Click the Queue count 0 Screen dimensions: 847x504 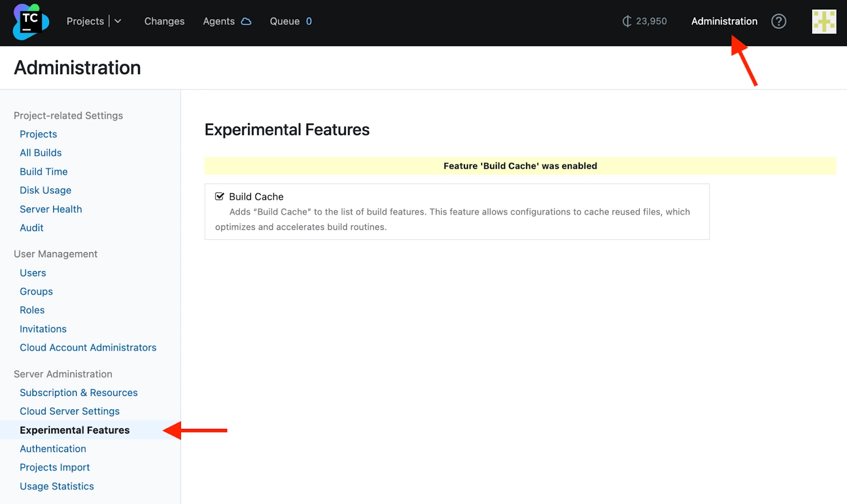[309, 21]
